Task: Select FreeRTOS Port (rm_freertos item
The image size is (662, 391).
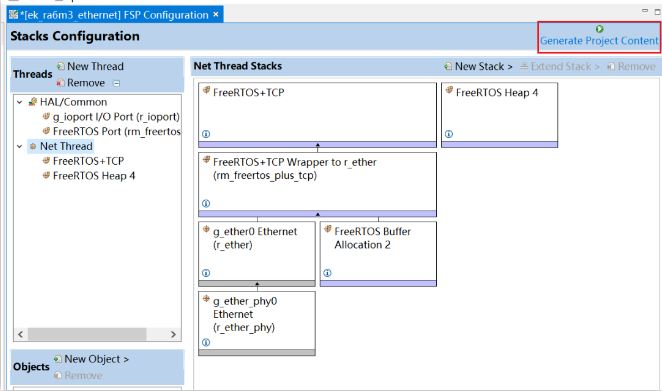Action: [117, 132]
